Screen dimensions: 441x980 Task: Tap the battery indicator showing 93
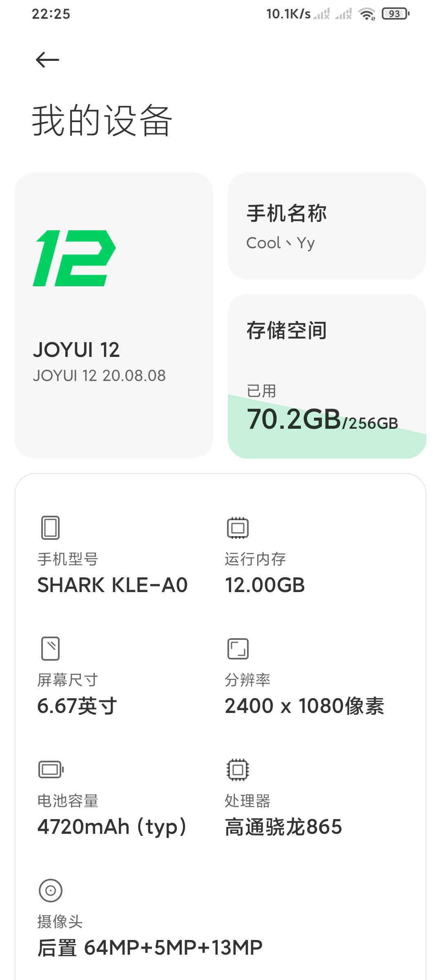coord(396,14)
